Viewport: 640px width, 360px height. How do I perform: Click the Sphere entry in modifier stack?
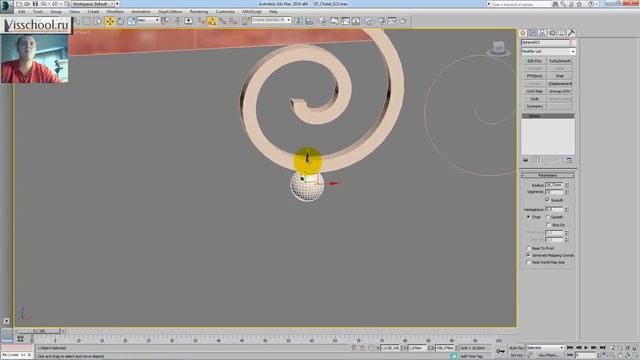(548, 116)
